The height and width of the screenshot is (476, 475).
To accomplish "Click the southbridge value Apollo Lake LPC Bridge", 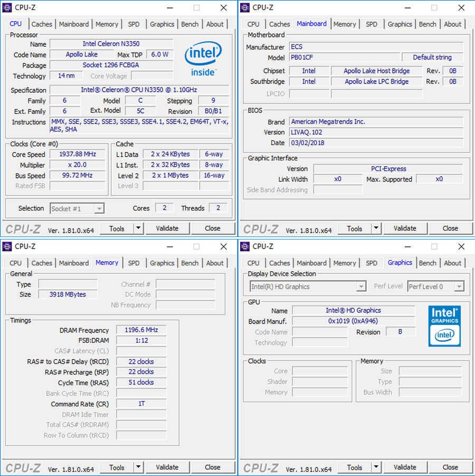I will click(376, 82).
